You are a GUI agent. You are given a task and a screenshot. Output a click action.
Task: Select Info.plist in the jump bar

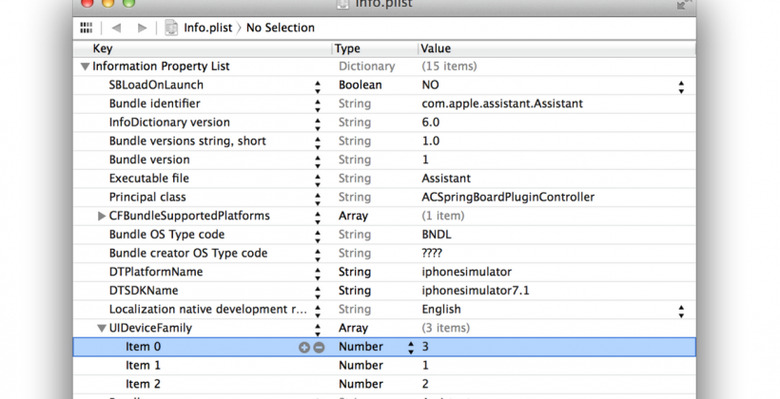(208, 28)
